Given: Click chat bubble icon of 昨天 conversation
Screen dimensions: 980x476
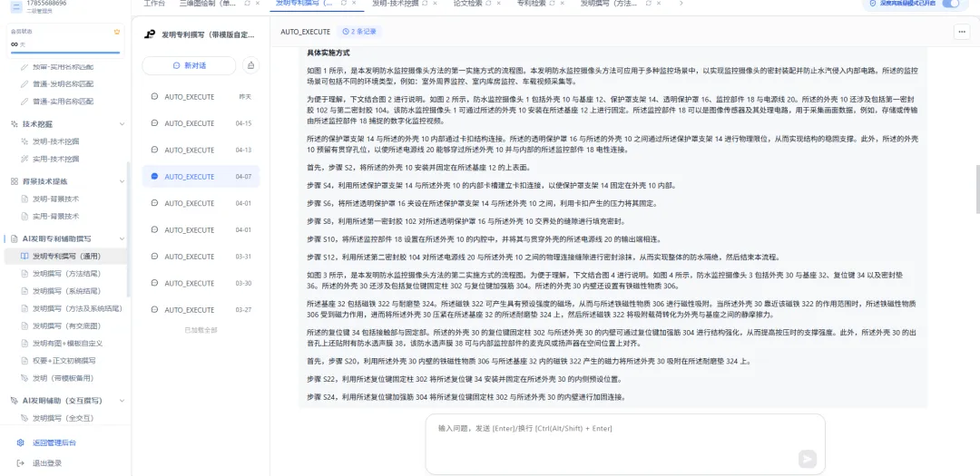Looking at the screenshot, I should (154, 97).
